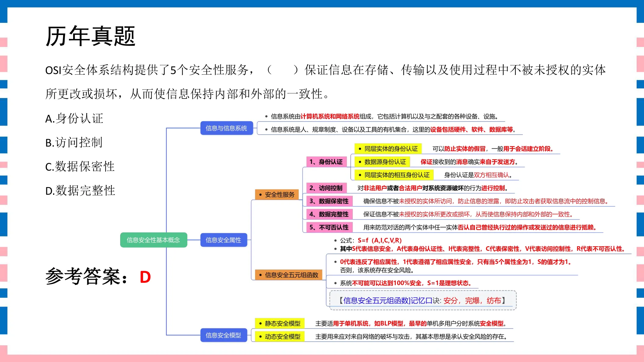The image size is (644, 362).
Task: Click the formula text S=f (A,I,C,V,R)
Action: point(380,240)
